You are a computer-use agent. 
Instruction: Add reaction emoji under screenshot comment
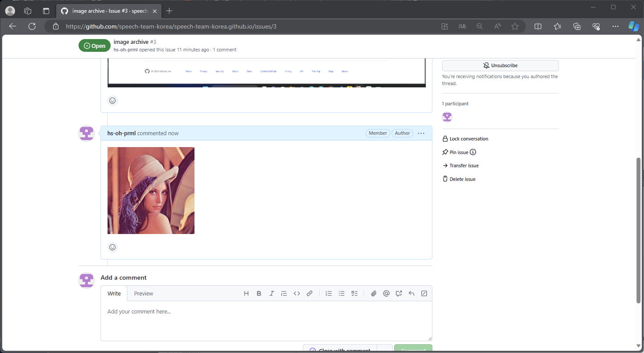click(112, 101)
